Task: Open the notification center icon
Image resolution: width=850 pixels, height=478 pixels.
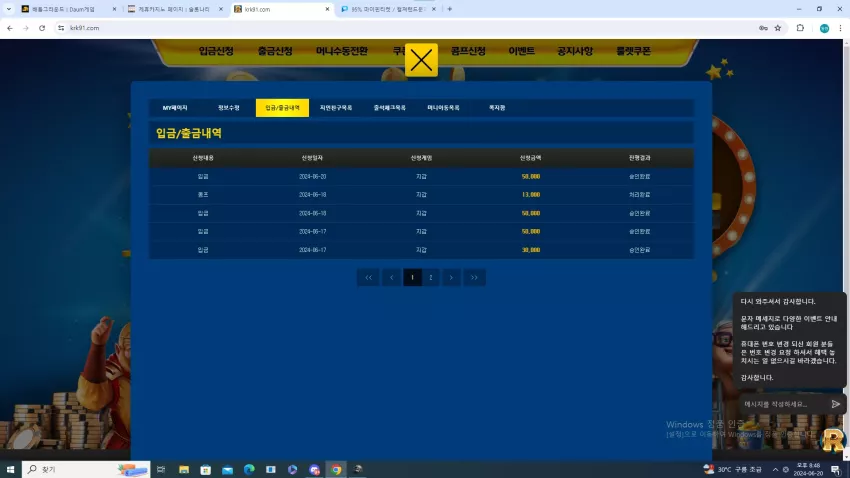Action: point(836,469)
